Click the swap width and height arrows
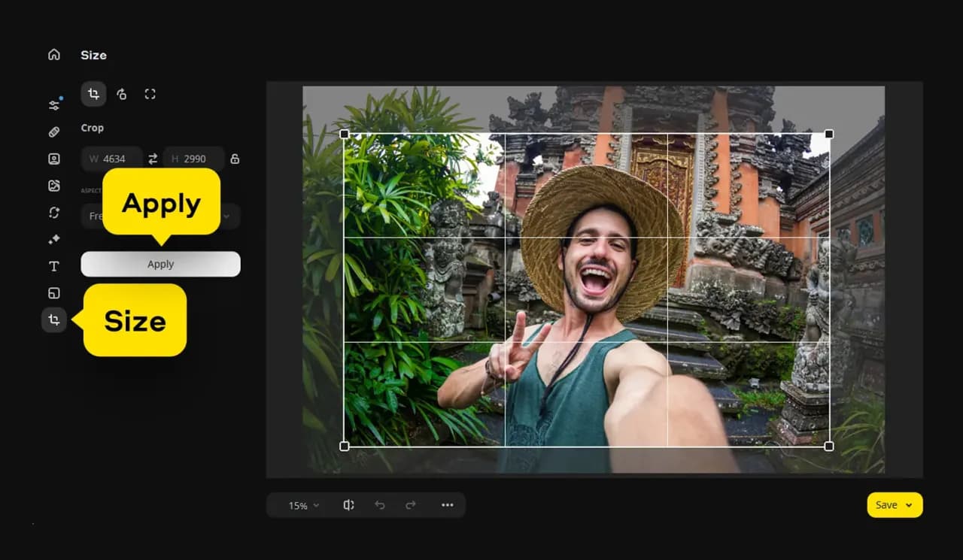This screenshot has width=963, height=560. point(152,159)
